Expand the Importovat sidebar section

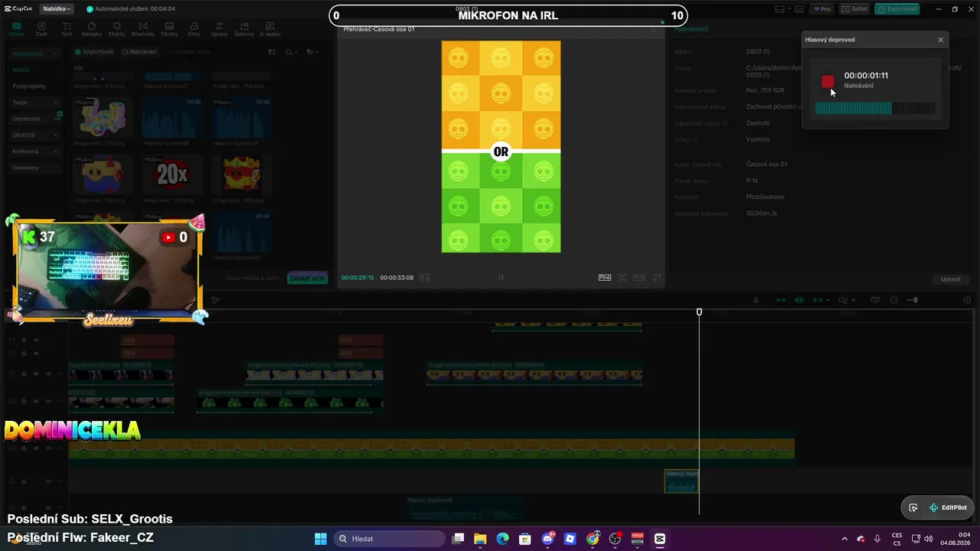[x=35, y=54]
